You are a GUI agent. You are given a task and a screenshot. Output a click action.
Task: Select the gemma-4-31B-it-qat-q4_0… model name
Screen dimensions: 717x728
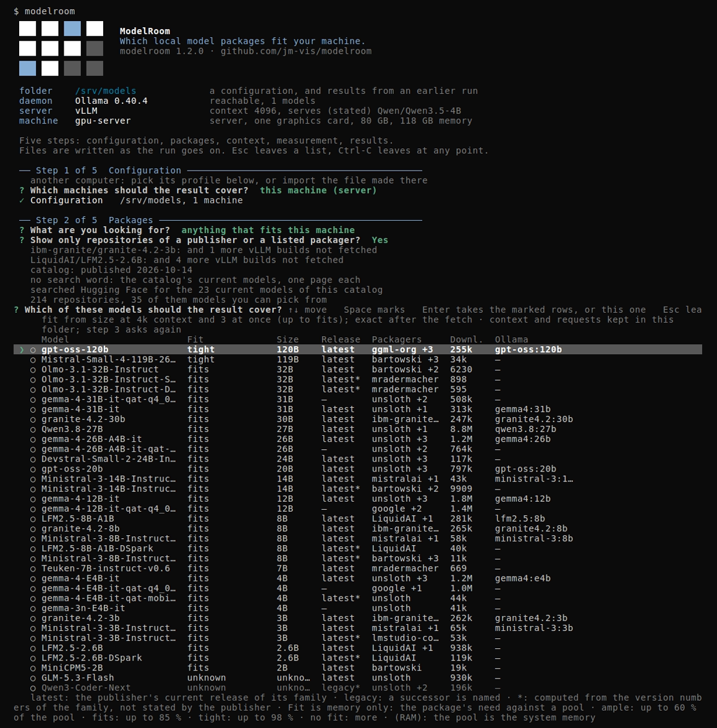tap(109, 399)
